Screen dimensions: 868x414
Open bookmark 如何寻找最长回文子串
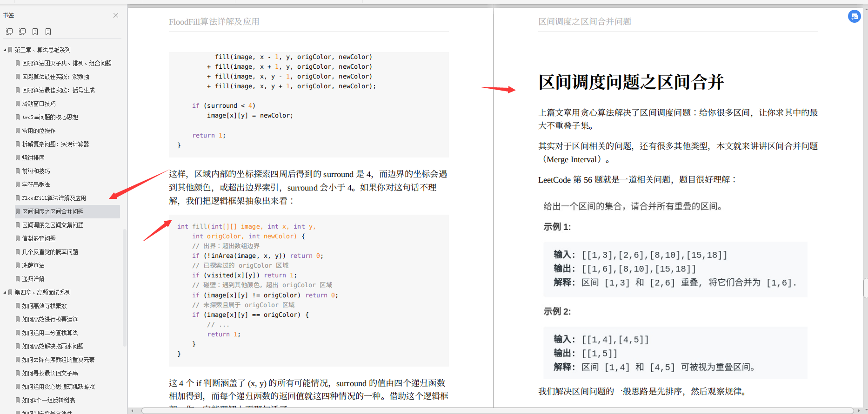coord(50,373)
